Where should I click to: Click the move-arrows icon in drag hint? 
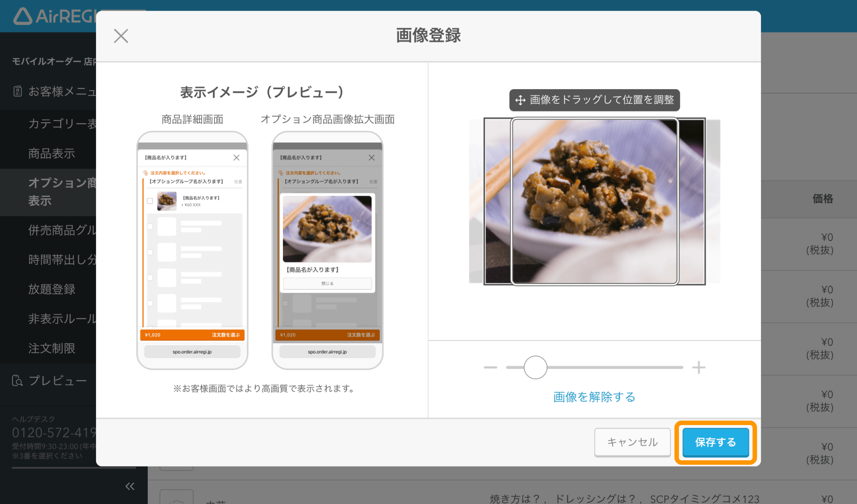[x=520, y=100]
